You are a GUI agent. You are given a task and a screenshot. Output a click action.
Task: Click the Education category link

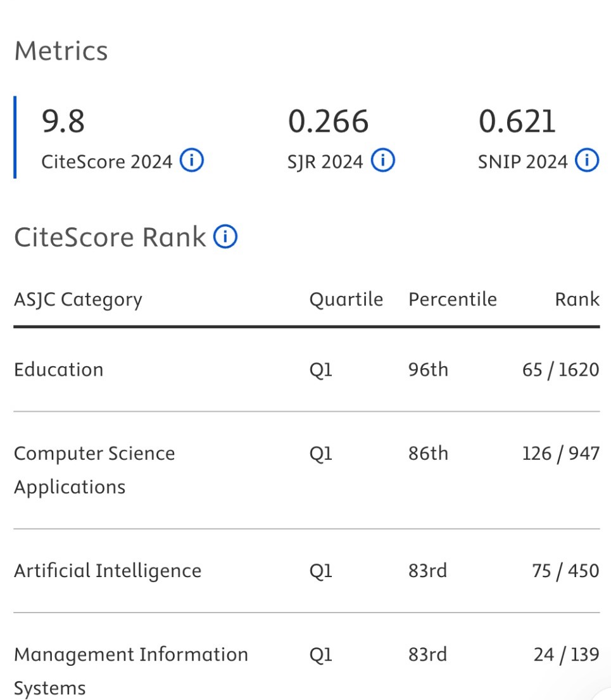58,369
